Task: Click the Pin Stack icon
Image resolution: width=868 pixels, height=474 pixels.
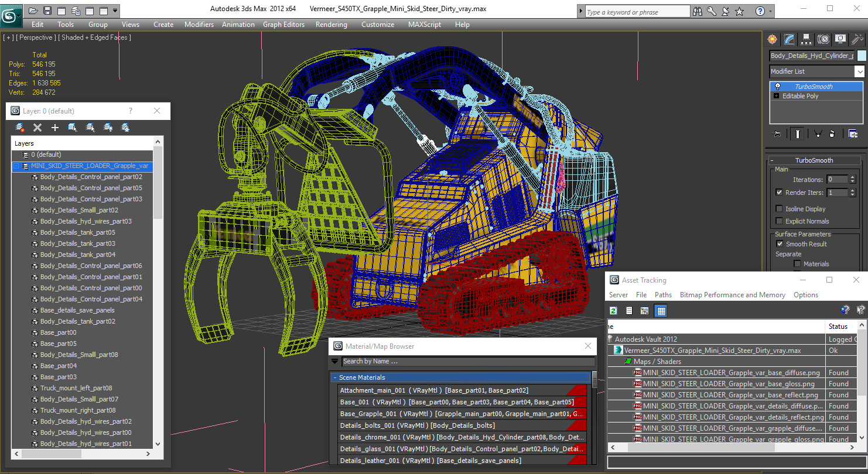Action: [x=777, y=134]
